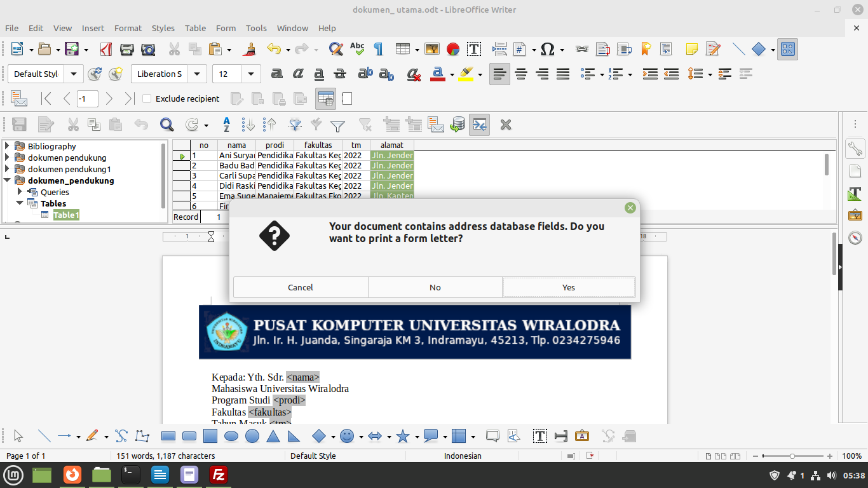Open Font Name dropdown arrow
Screen dimensions: 868x488
[198, 74]
